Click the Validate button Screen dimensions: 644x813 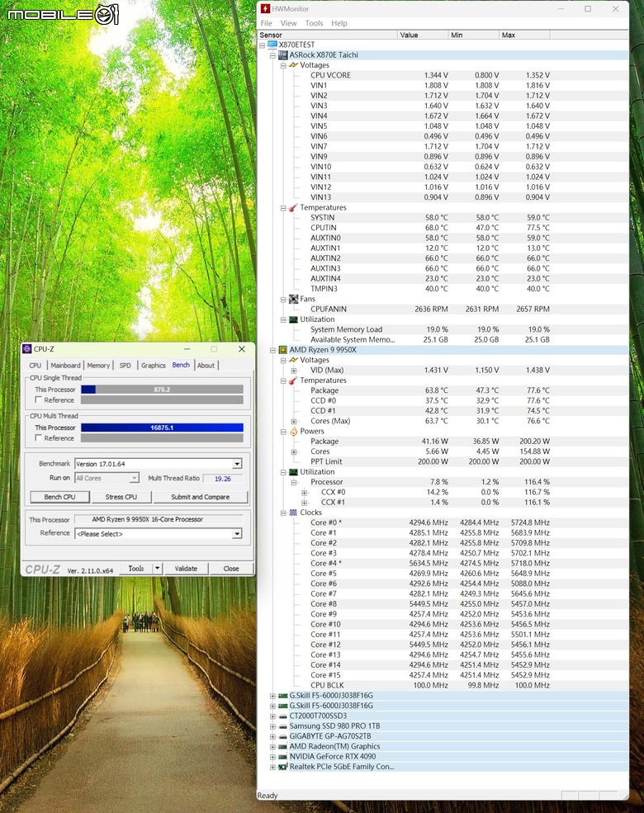[186, 568]
